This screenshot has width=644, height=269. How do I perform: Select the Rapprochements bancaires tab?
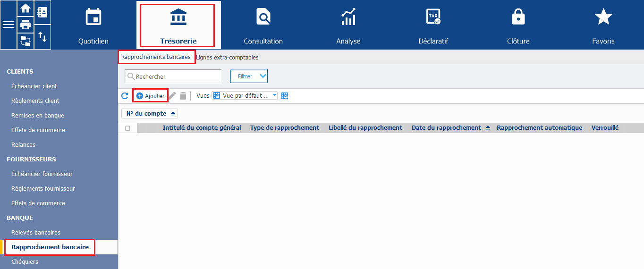(x=156, y=57)
